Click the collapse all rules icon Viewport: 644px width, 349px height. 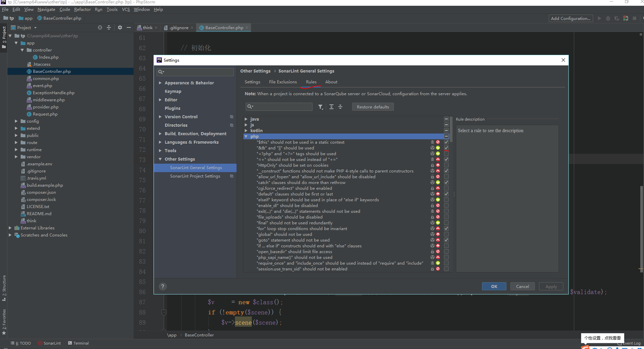click(x=340, y=107)
